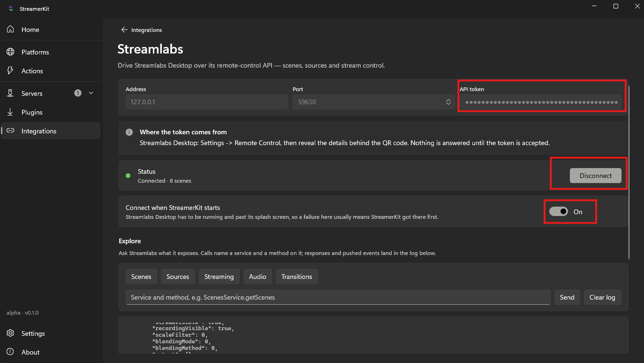The height and width of the screenshot is (363, 644).
Task: Click the Disconnect button
Action: (x=595, y=176)
